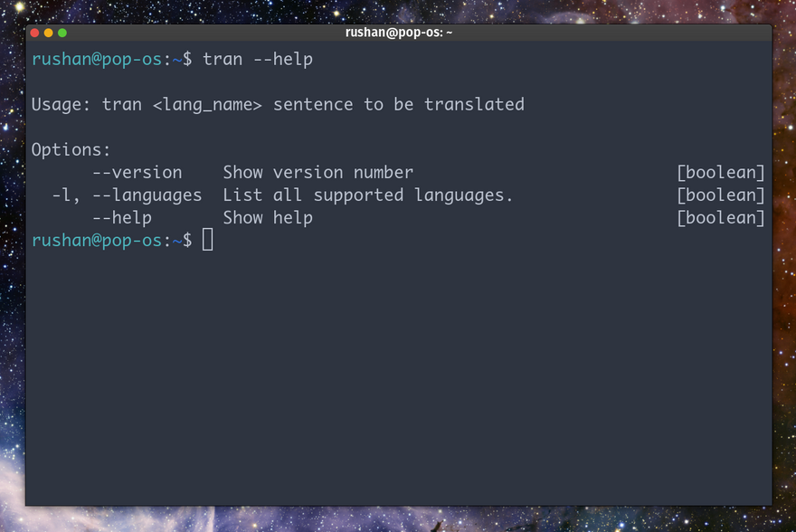Click the window title "rushan@pop-os: ~"
The image size is (796, 532).
[x=398, y=33]
